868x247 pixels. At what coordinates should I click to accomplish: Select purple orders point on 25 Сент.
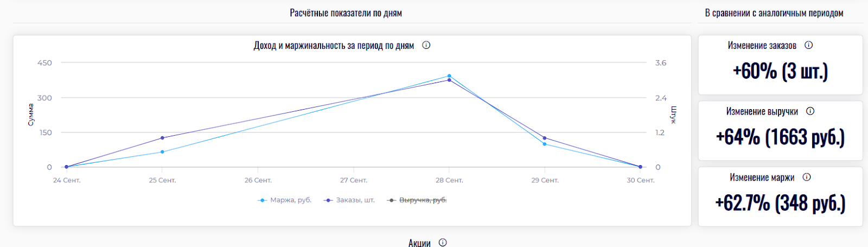162,138
